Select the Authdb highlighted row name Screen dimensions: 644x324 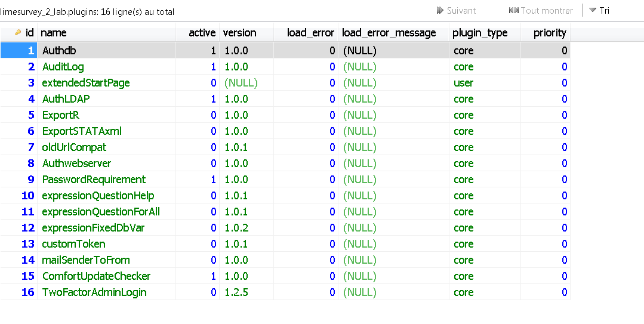(59, 51)
